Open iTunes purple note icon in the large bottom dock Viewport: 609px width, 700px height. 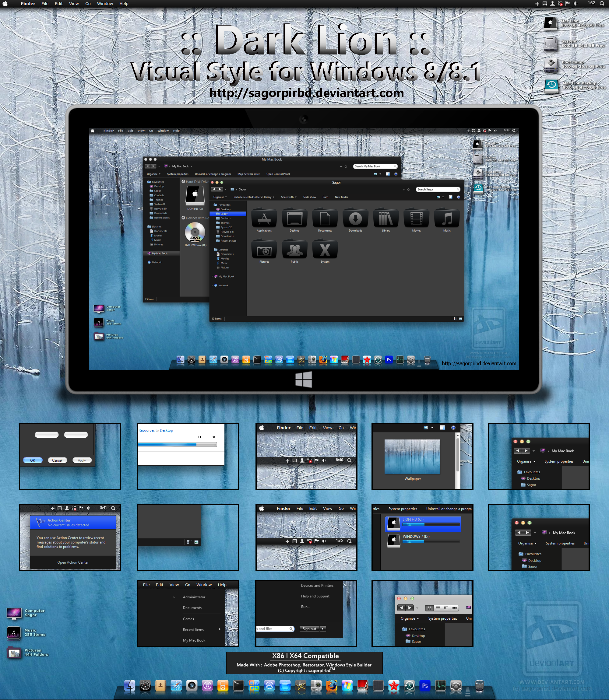coord(207,686)
